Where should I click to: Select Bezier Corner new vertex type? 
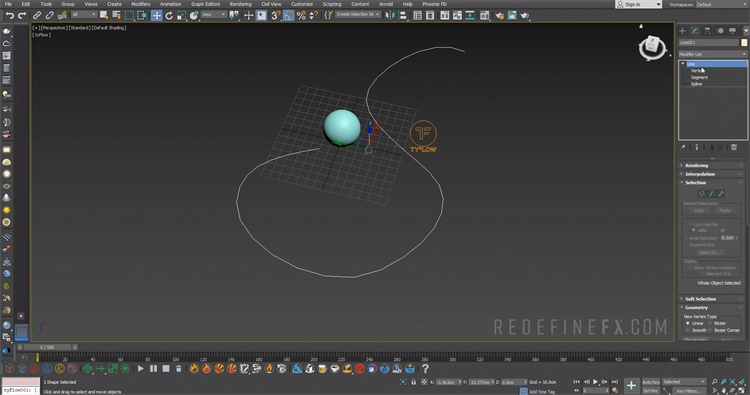724,330
